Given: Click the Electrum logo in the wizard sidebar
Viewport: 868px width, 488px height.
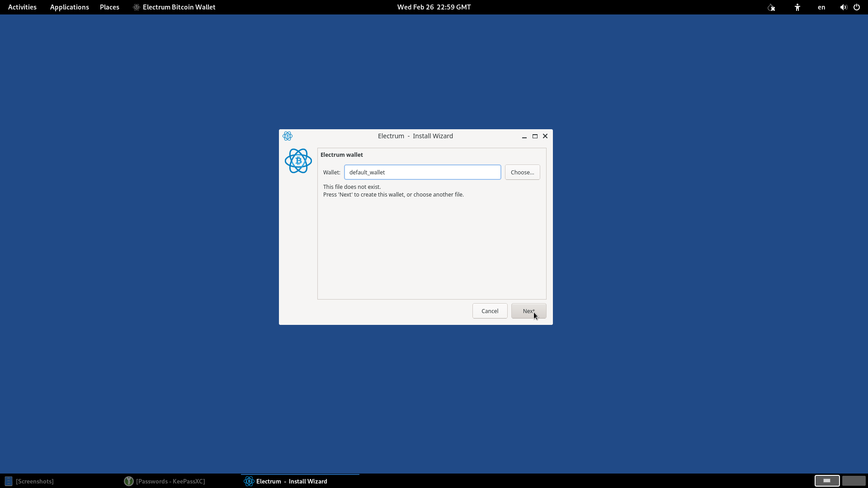Looking at the screenshot, I should coord(298,161).
